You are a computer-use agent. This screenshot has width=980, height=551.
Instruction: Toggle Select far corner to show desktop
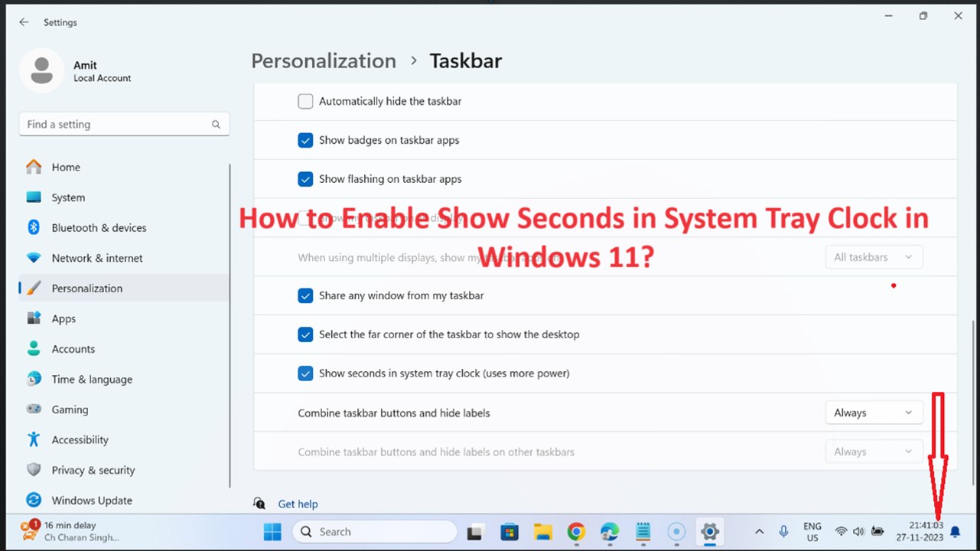(305, 334)
